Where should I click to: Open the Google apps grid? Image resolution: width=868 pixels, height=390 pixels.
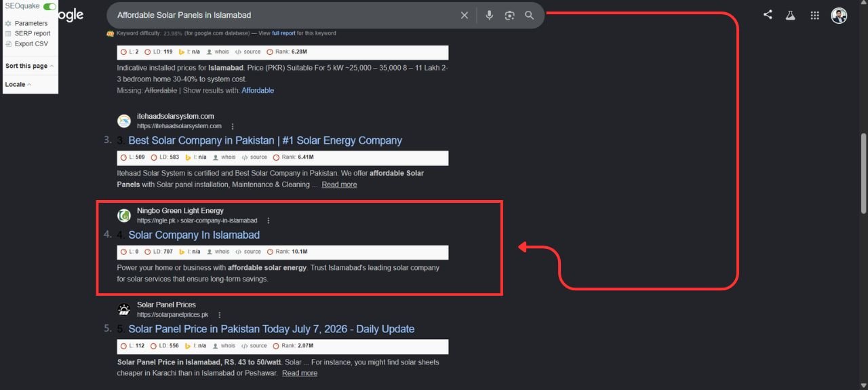814,15
